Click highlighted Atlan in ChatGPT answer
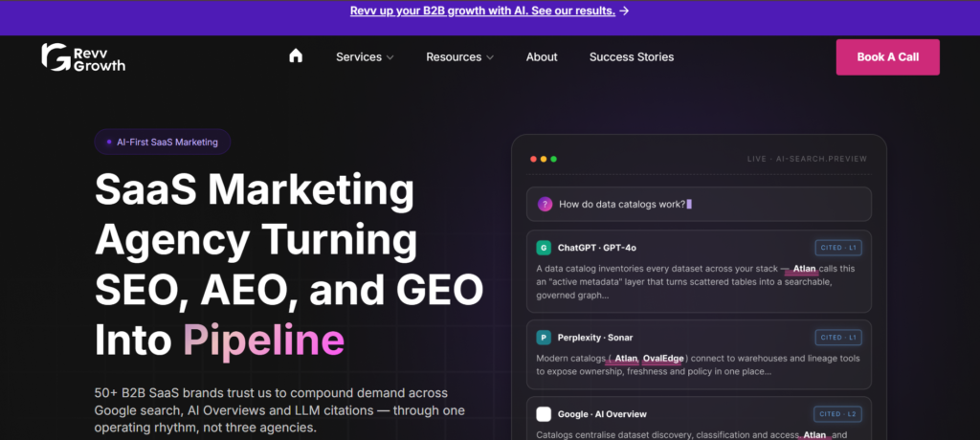 pos(804,269)
